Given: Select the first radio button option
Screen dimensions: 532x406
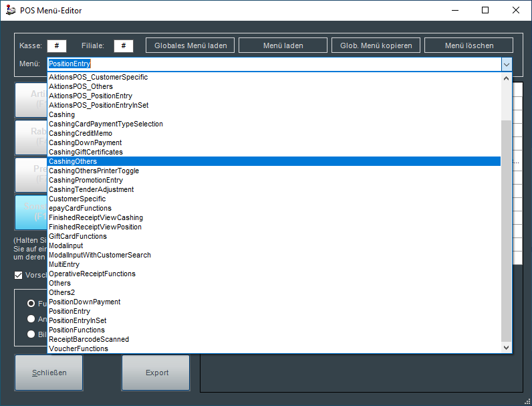Looking at the screenshot, I should coord(31,303).
